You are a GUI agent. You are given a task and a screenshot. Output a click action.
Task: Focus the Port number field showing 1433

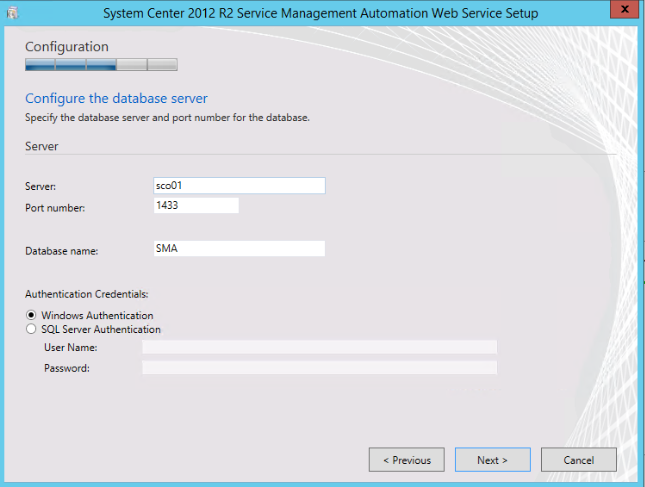click(x=195, y=206)
